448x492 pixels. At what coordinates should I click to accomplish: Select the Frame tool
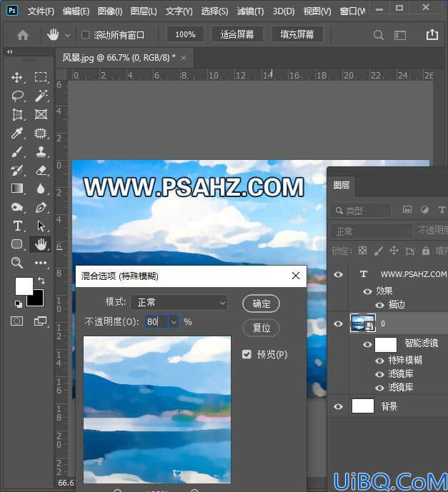point(41,114)
